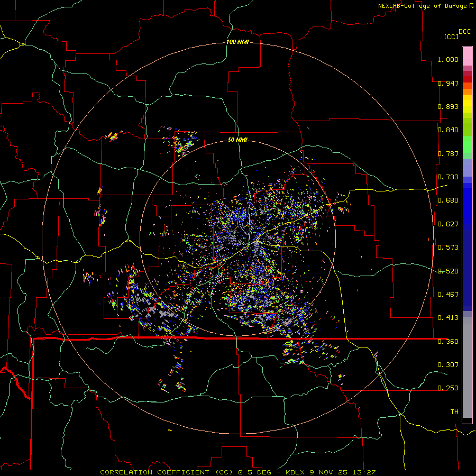The width and height of the screenshot is (476, 476).
Task: Click the Correlation Coefficient product title caption
Action: [238, 472]
